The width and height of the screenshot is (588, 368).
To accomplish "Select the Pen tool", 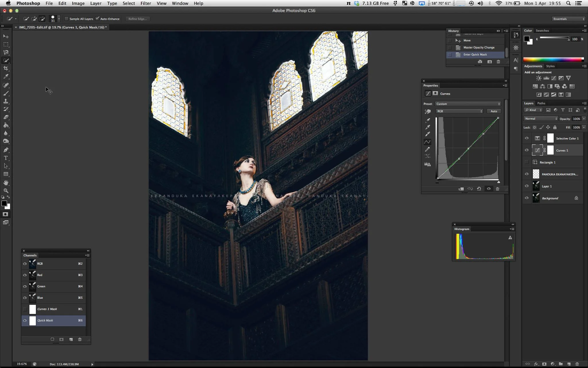I will pyautogui.click(x=6, y=150).
